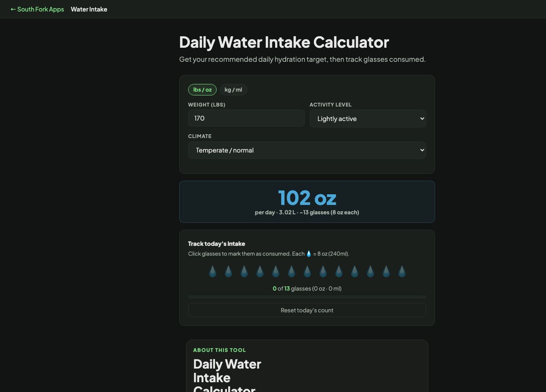The height and width of the screenshot is (392, 546).
Task: Click the Daily Water Intake Calculator main heading
Action: coord(284,42)
